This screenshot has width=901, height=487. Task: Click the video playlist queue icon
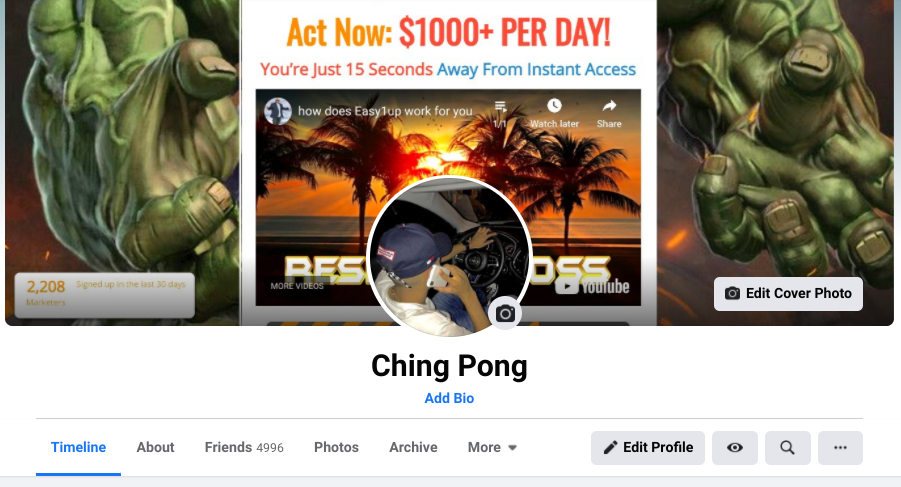click(500, 106)
